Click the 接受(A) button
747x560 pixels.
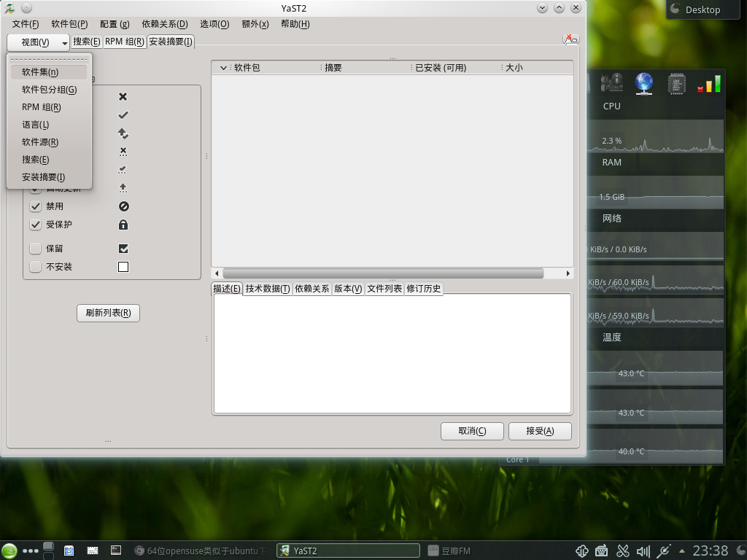coord(540,431)
